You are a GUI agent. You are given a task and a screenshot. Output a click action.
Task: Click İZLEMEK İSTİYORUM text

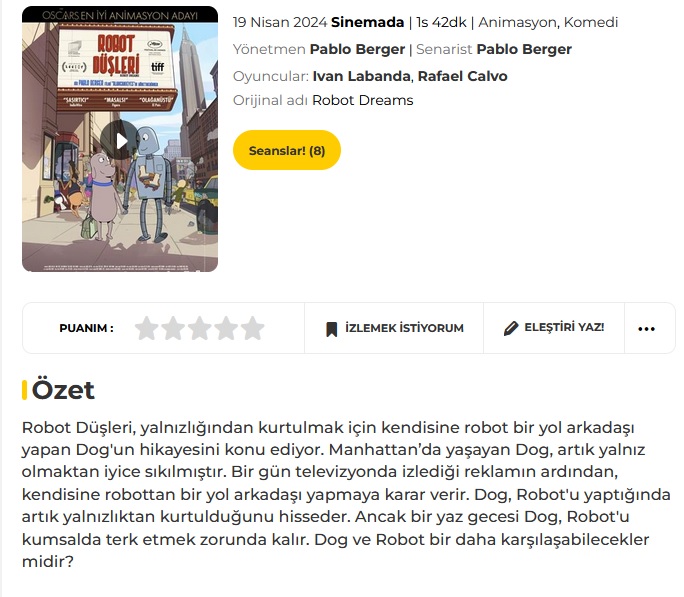click(404, 328)
